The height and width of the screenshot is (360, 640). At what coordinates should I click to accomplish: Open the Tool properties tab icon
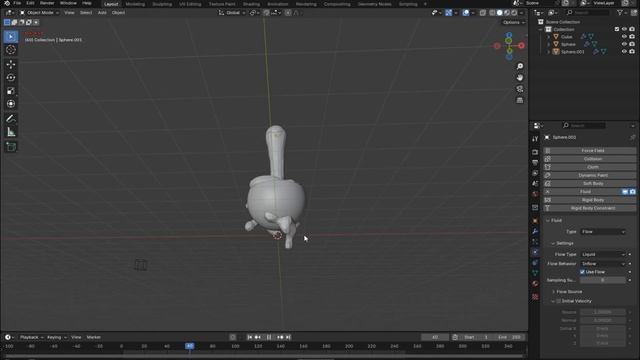[535, 139]
